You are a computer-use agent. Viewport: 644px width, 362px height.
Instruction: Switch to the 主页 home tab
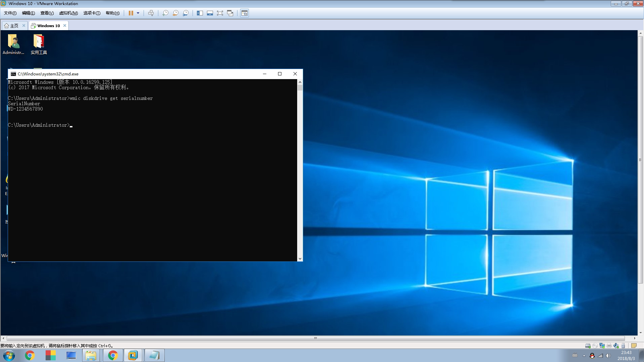[14, 26]
